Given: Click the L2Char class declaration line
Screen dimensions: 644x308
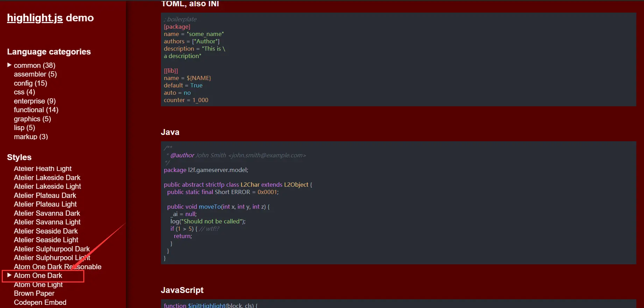Looking at the screenshot, I should 238,185.
